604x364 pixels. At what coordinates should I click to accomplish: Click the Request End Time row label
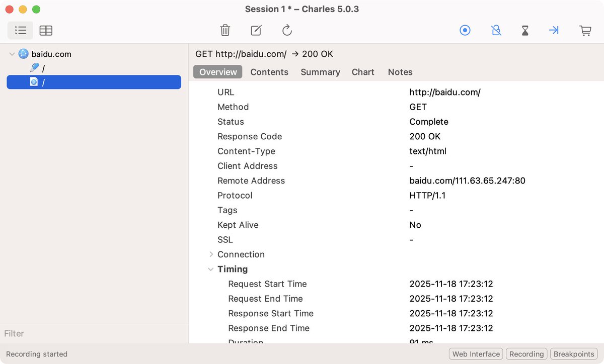(265, 299)
